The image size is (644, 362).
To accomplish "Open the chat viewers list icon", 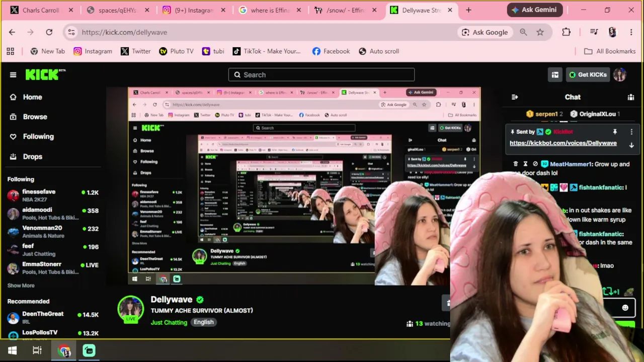I will [x=631, y=97].
